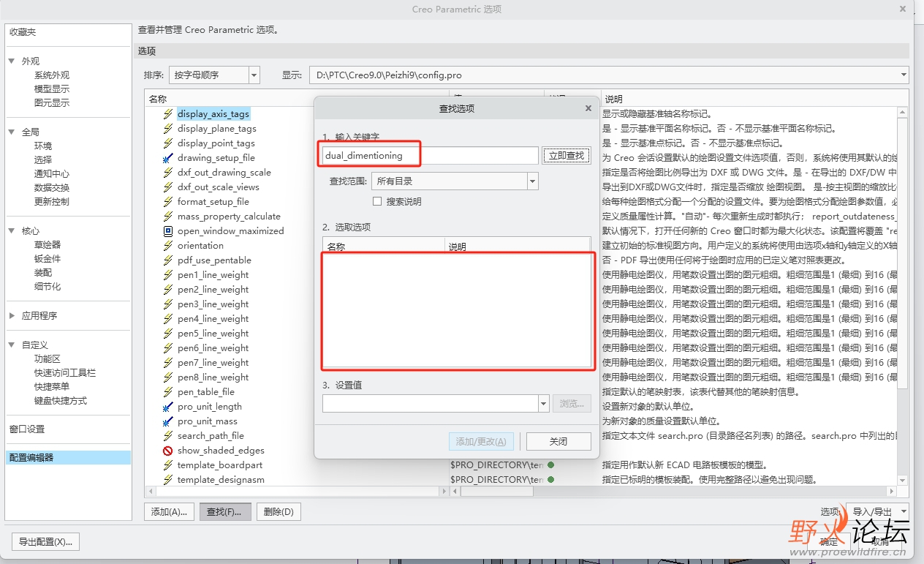The height and width of the screenshot is (564, 924).
Task: Open the 查找范围 所有目录 dropdown
Action: [x=533, y=181]
